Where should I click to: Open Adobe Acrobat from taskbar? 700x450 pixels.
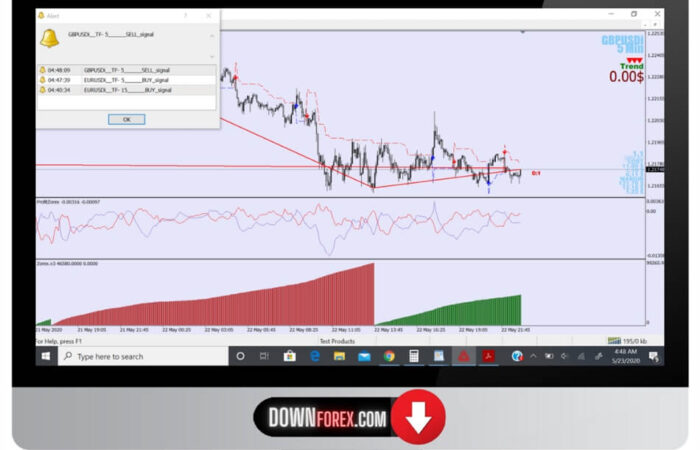pos(488,356)
